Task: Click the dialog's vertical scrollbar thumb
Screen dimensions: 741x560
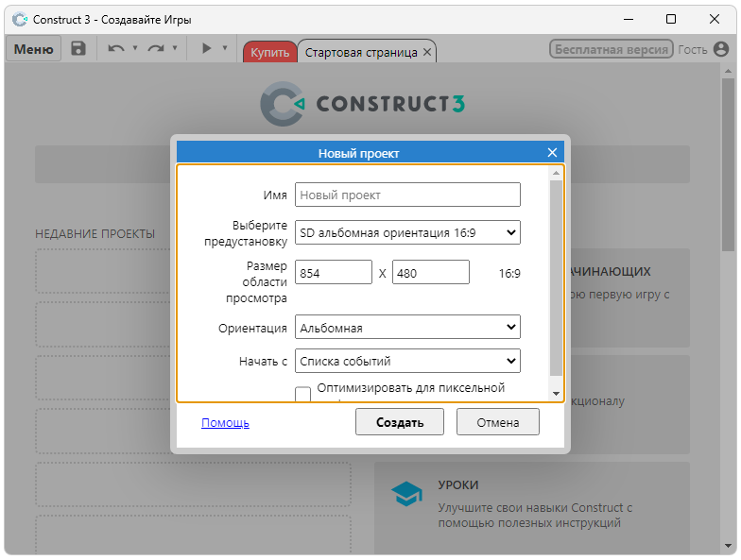Action: click(x=556, y=278)
